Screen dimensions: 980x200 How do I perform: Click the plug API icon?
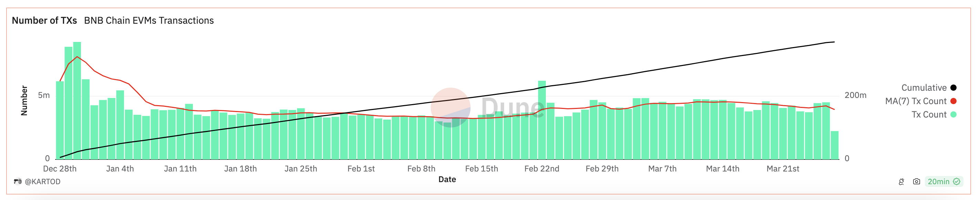tap(901, 182)
